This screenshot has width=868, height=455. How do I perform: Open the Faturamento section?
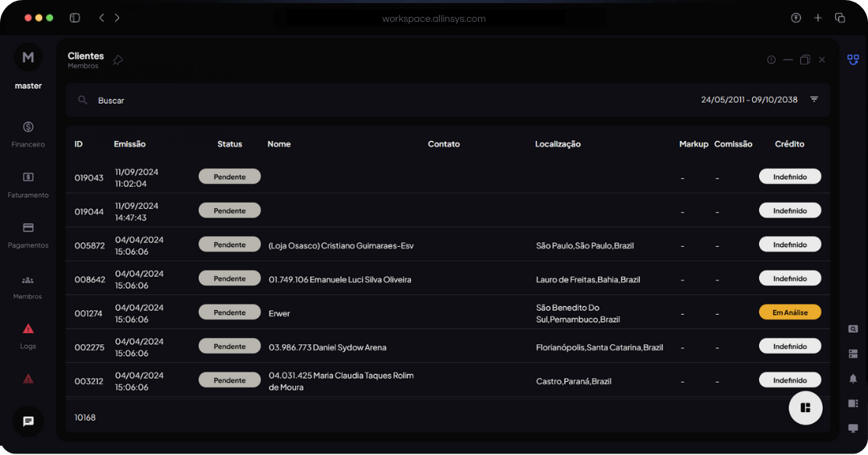tap(27, 184)
